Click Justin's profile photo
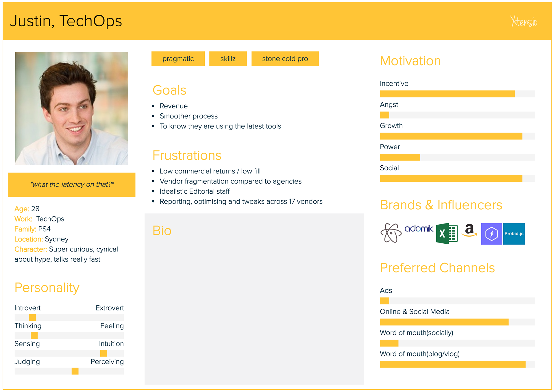Screen dimensions: 555x392 click(x=72, y=108)
